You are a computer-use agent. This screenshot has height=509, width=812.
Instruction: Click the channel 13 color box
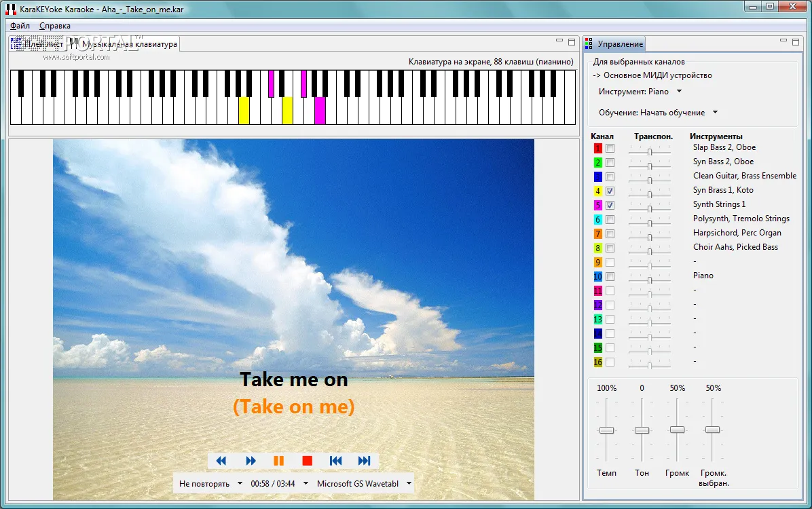(597, 320)
